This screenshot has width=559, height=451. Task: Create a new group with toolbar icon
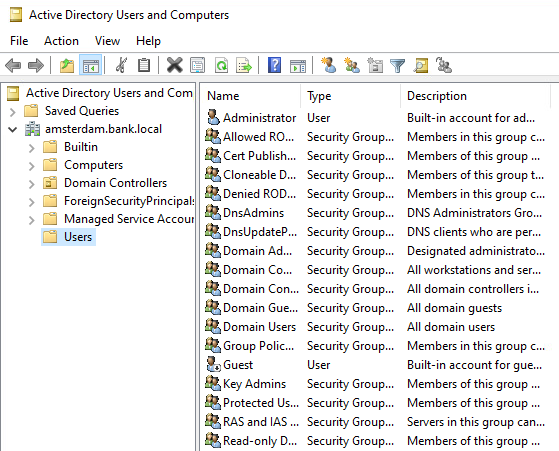(352, 65)
